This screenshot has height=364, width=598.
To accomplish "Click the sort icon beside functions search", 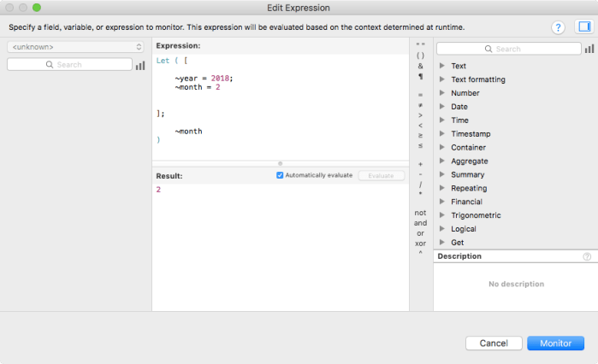I will [590, 49].
